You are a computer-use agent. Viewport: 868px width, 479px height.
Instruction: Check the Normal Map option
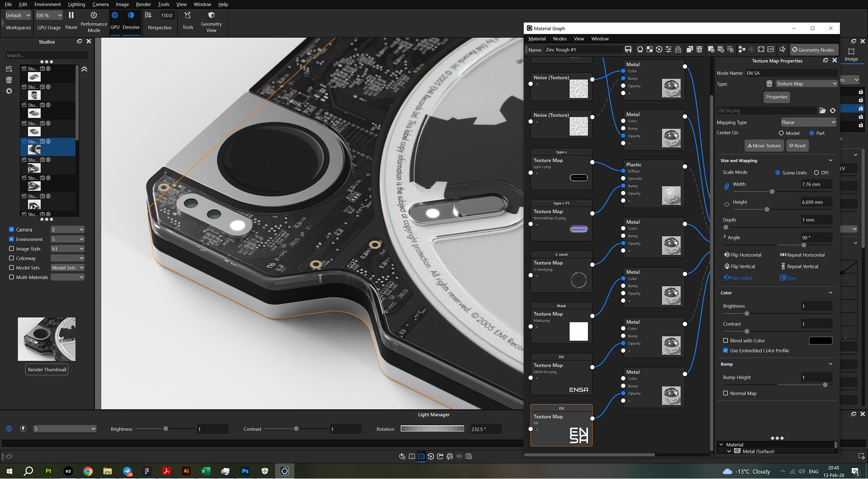[725, 393]
